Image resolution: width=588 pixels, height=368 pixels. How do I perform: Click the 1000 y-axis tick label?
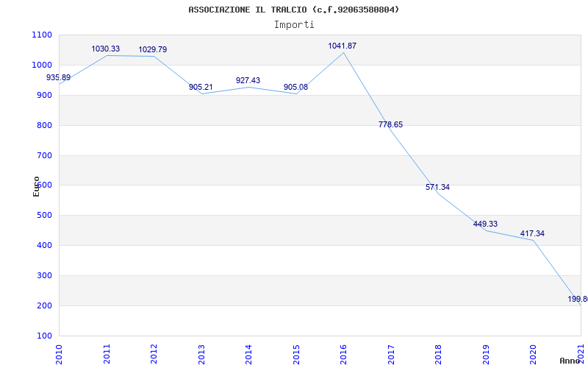pyautogui.click(x=42, y=65)
